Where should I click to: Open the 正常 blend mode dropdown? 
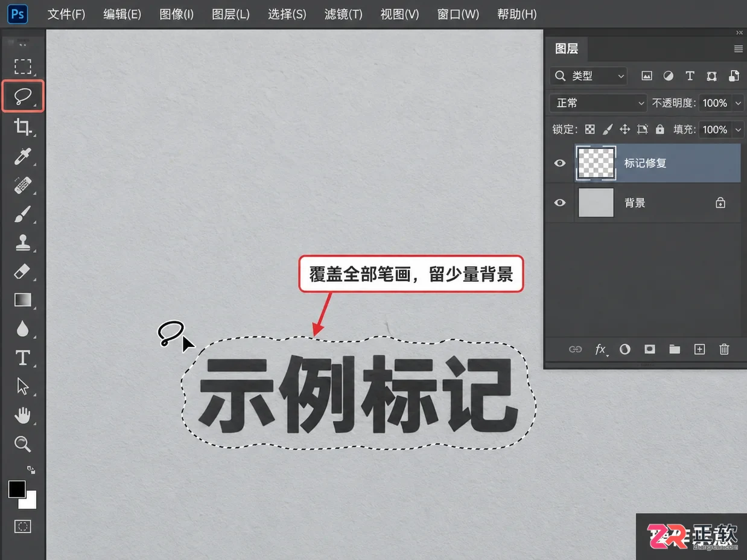click(x=598, y=103)
